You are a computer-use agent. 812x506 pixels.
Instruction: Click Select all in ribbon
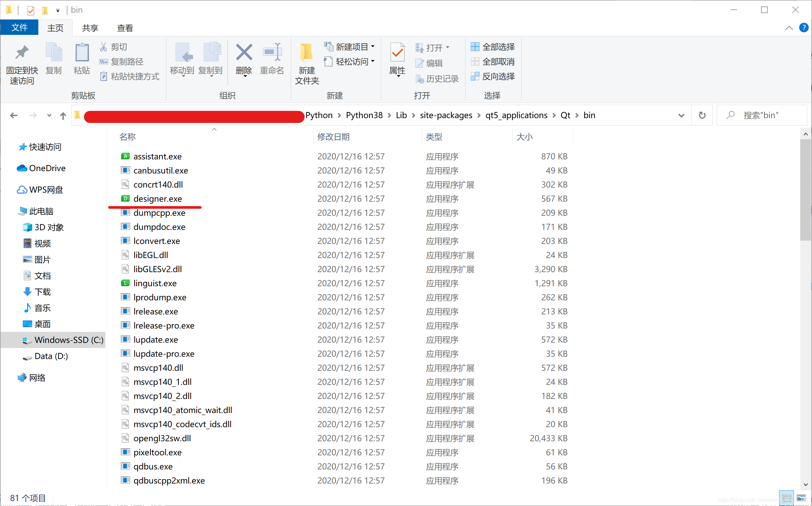(493, 47)
